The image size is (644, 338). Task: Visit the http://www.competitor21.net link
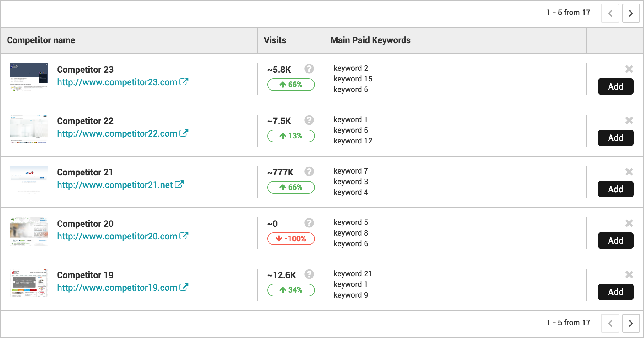pyautogui.click(x=115, y=185)
